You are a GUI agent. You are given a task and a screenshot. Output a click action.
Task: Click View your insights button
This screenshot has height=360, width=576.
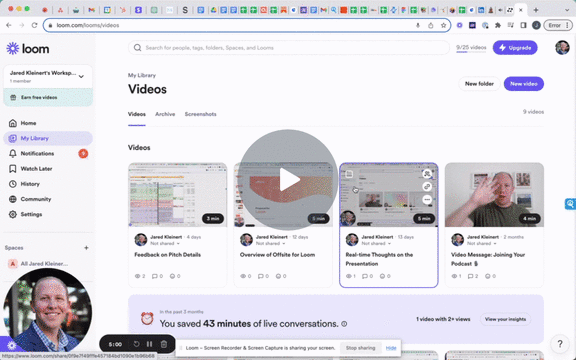point(505,319)
